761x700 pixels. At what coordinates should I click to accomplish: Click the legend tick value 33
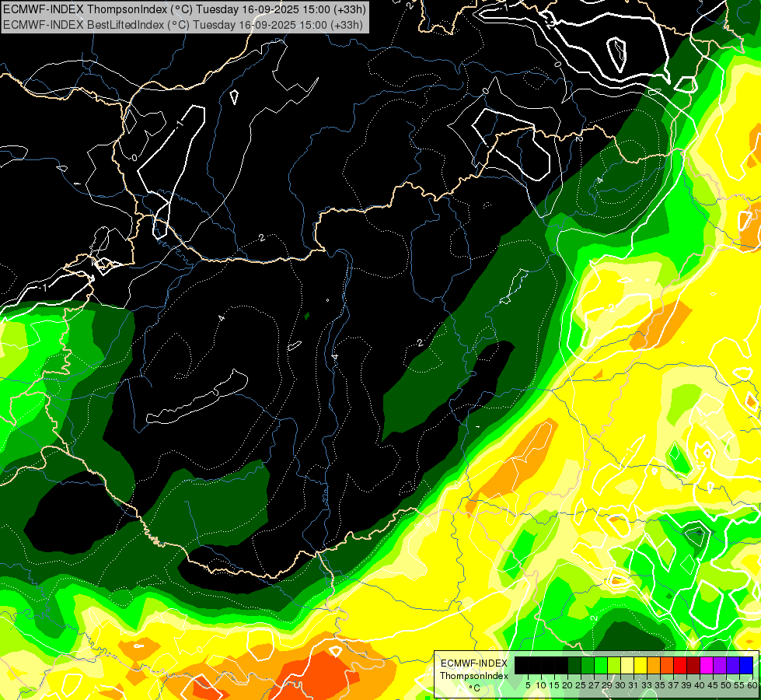647,685
